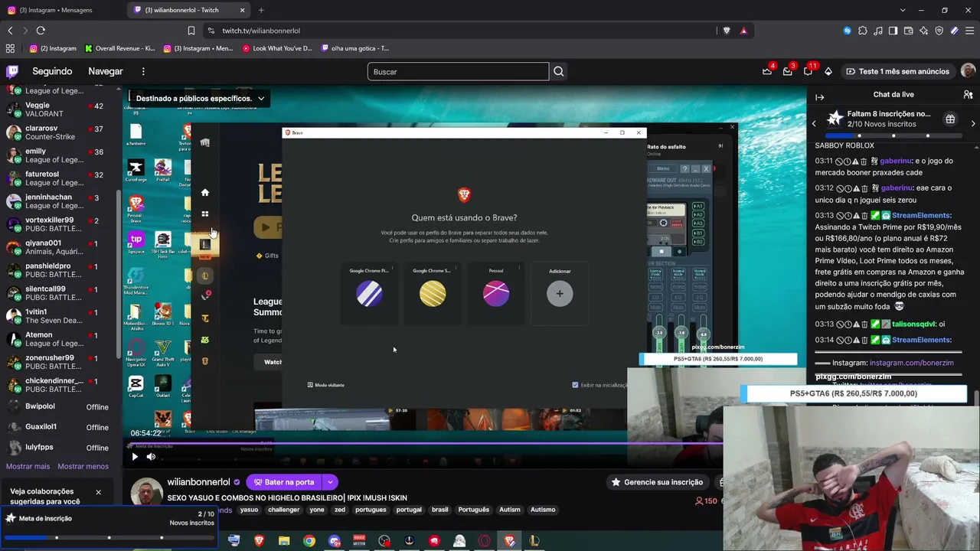This screenshot has height=551, width=980.
Task: Click Teste 1 mês sem anúncios
Action: [897, 71]
